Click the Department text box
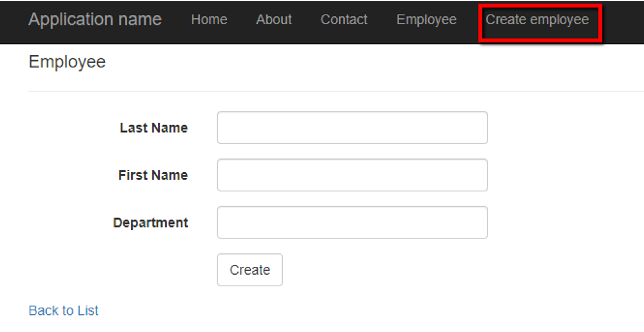Viewport: 644px width, 332px height. 352,222
